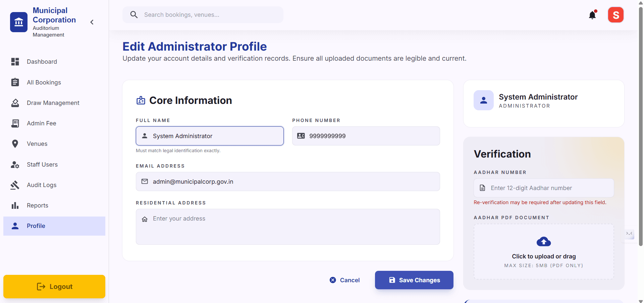Screen dimensions: 644x303
Task: Click the System Administrator avatar icon
Action: (x=484, y=100)
